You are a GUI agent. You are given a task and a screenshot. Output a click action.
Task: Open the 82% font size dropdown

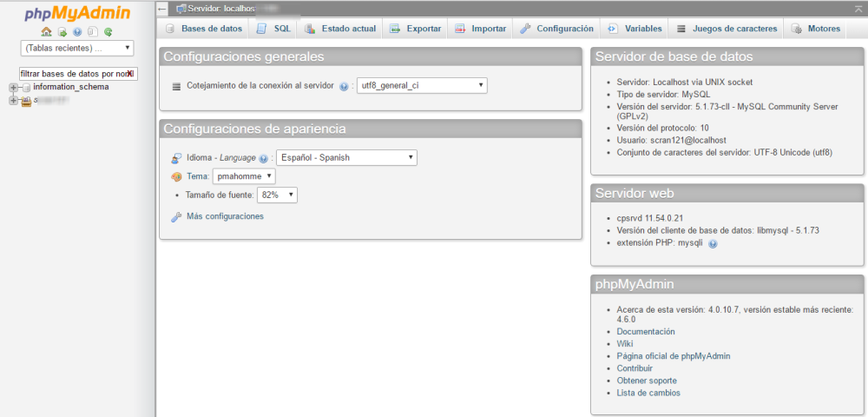coord(278,195)
